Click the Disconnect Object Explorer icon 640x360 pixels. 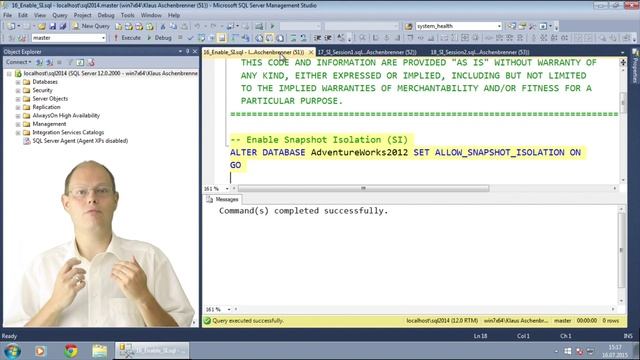pyautogui.click(x=49, y=62)
